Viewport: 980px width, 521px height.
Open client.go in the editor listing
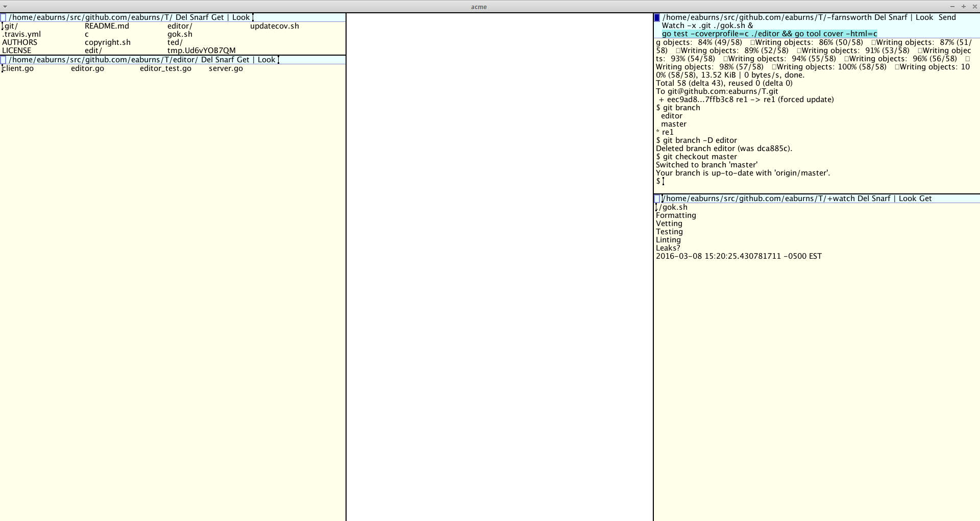[x=18, y=68]
